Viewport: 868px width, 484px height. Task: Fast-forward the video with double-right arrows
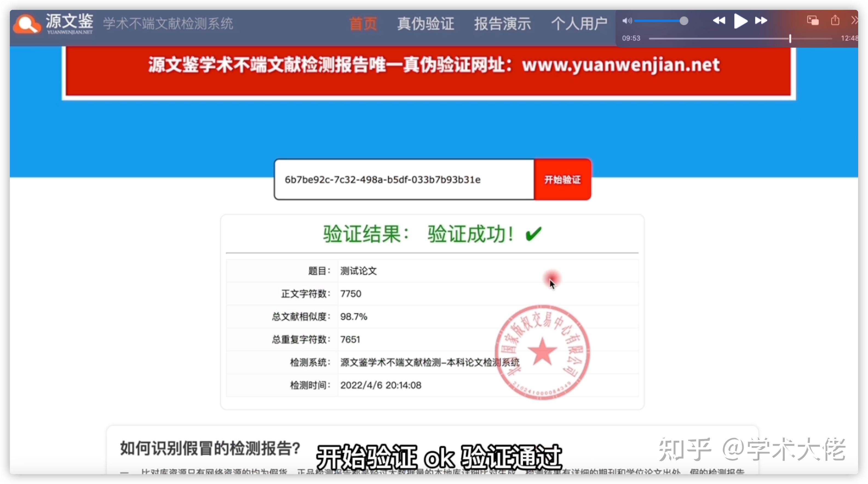(x=761, y=21)
